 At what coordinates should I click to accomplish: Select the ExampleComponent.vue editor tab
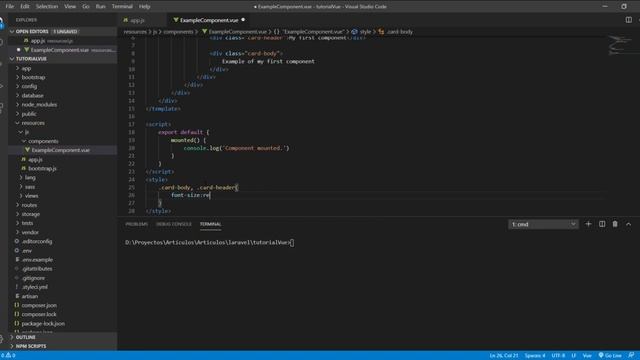coord(209,20)
